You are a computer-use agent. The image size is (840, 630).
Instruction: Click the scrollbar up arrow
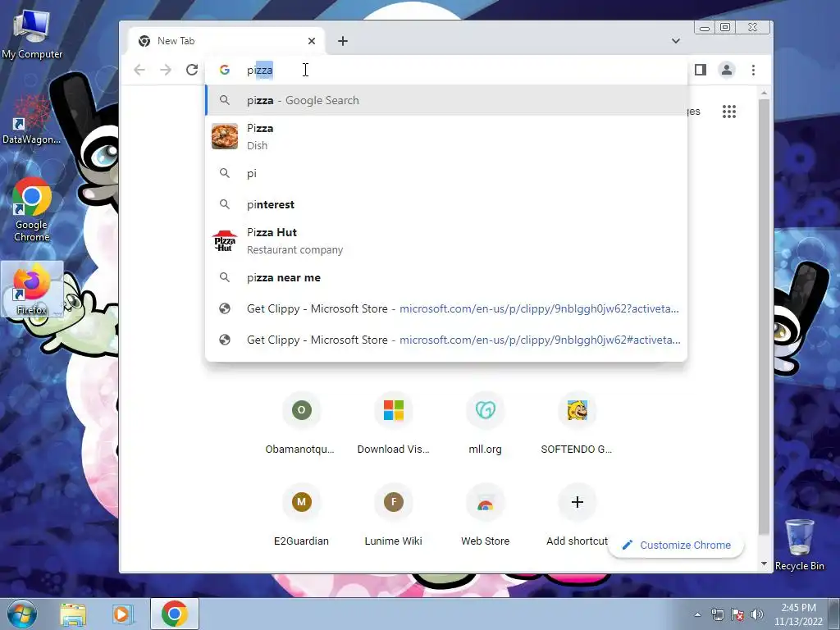[x=764, y=94]
